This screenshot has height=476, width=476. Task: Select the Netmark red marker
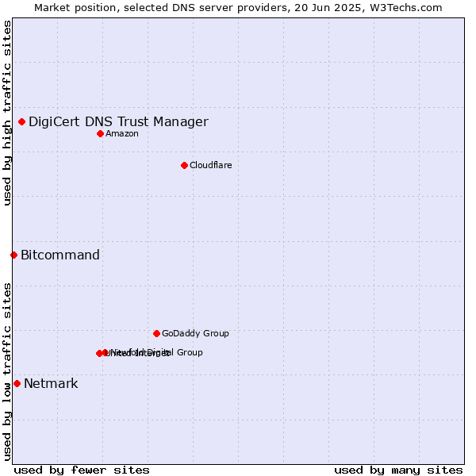coord(17,384)
